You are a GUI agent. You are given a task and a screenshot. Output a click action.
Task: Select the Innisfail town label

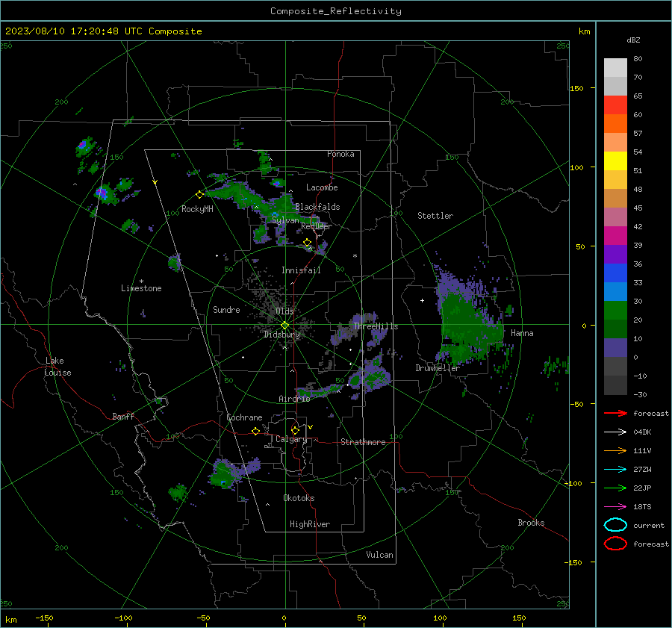(x=301, y=270)
